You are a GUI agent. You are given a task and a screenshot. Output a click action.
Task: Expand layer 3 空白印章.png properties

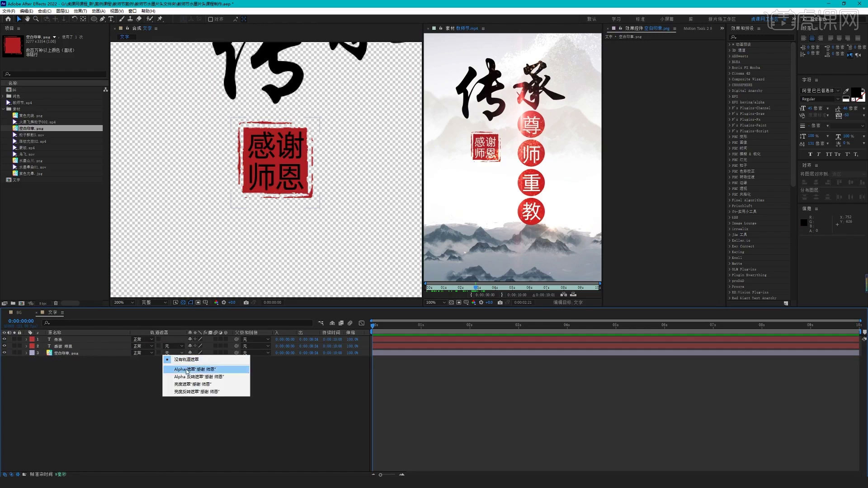(x=26, y=353)
